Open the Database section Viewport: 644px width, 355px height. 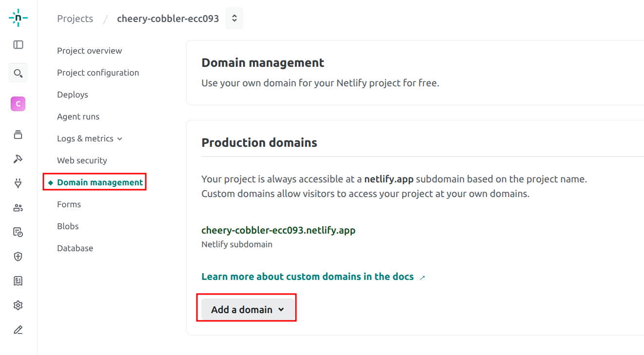point(75,248)
